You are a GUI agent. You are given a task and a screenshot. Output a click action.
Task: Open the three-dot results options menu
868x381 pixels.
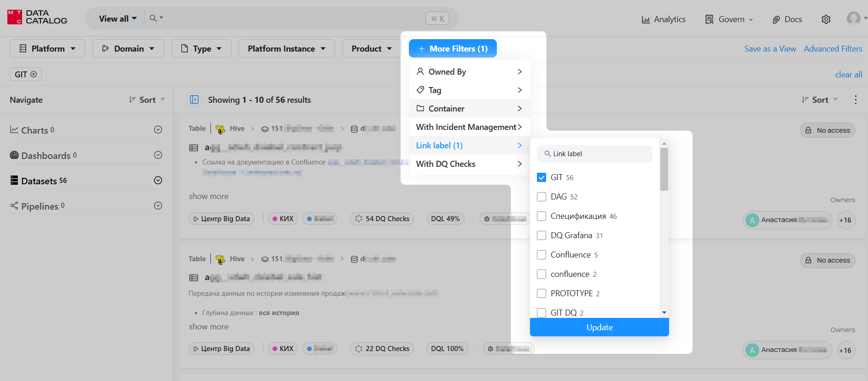coord(856,100)
